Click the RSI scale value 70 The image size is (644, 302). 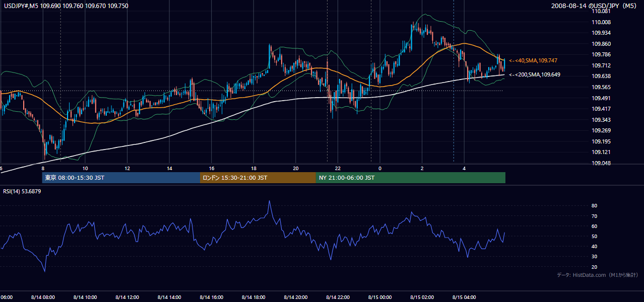[x=595, y=216]
